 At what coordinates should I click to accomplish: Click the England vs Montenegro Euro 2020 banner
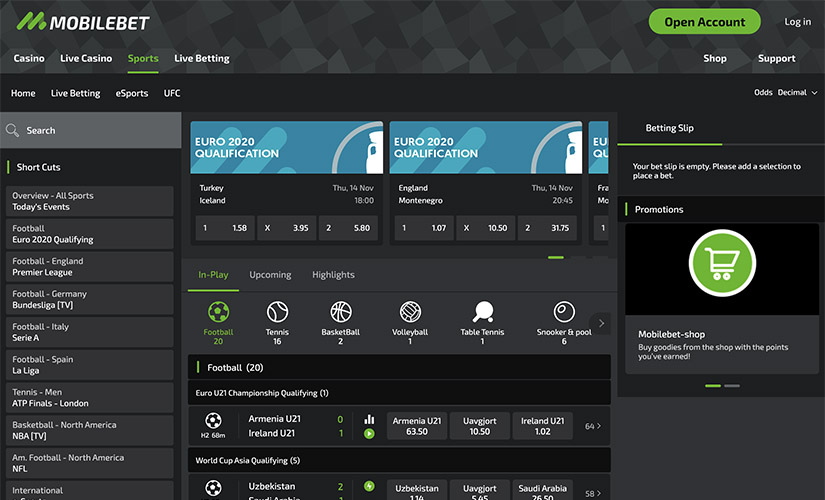tap(486, 147)
